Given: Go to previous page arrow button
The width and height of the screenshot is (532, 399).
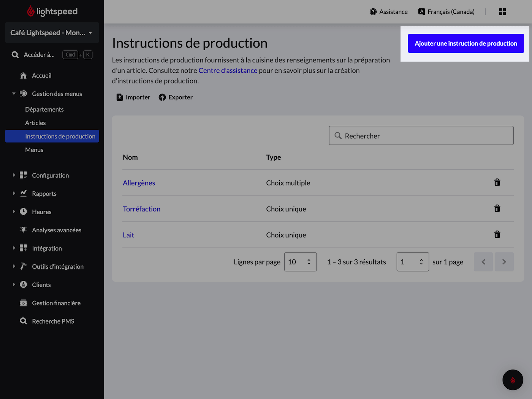Looking at the screenshot, I should coord(483,262).
